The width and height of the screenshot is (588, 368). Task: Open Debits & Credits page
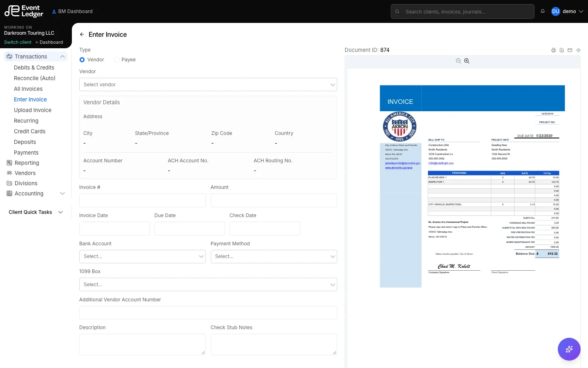(x=34, y=67)
